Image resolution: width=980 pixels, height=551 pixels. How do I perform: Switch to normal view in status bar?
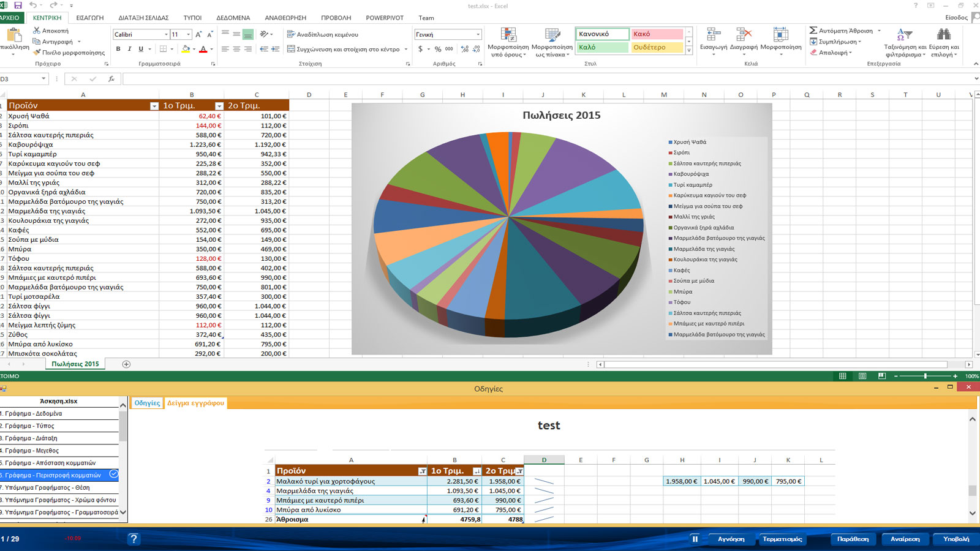(843, 376)
